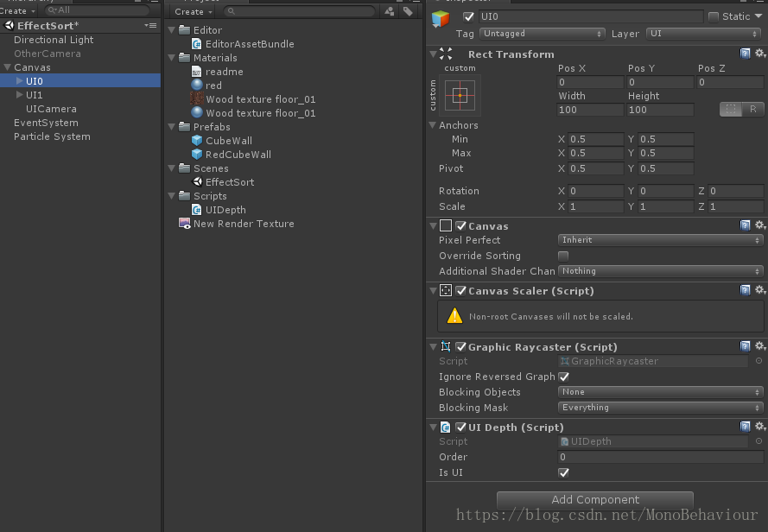The height and width of the screenshot is (532, 768).
Task: Select Particle System in Hierarchy
Action: 52,136
